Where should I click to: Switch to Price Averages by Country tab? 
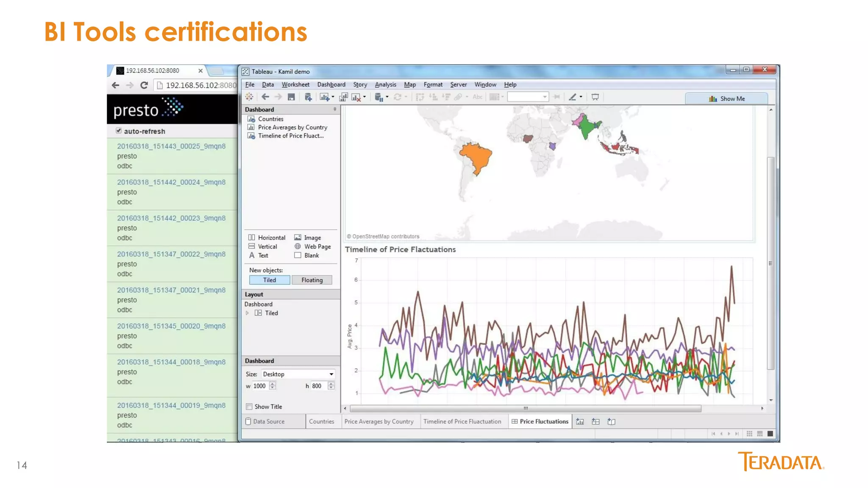379,421
